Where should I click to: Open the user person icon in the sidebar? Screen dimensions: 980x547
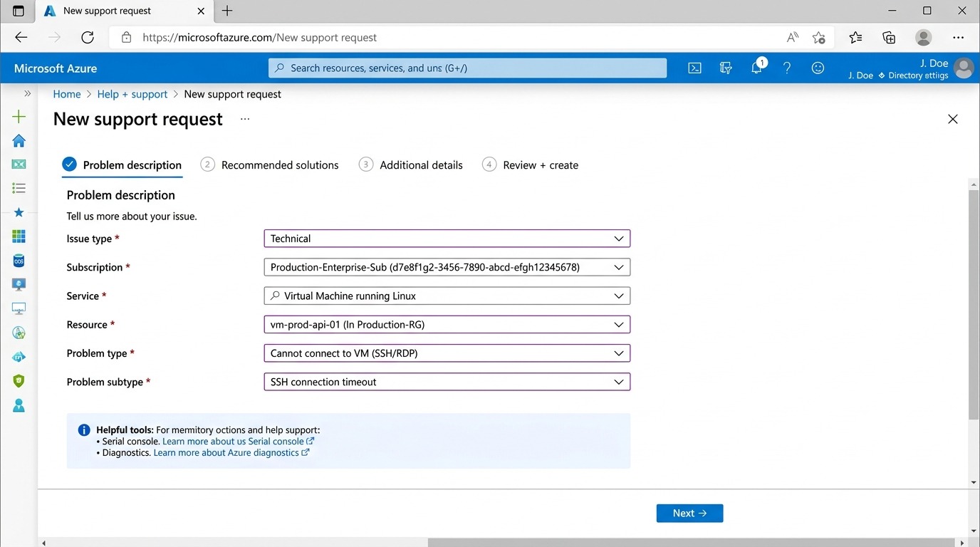pos(19,405)
